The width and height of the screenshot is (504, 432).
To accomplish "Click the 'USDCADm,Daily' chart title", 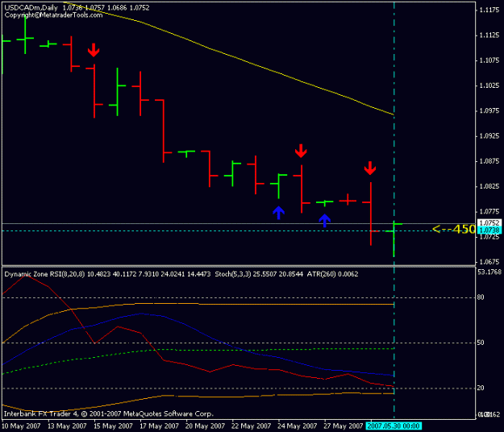I will [x=31, y=8].
